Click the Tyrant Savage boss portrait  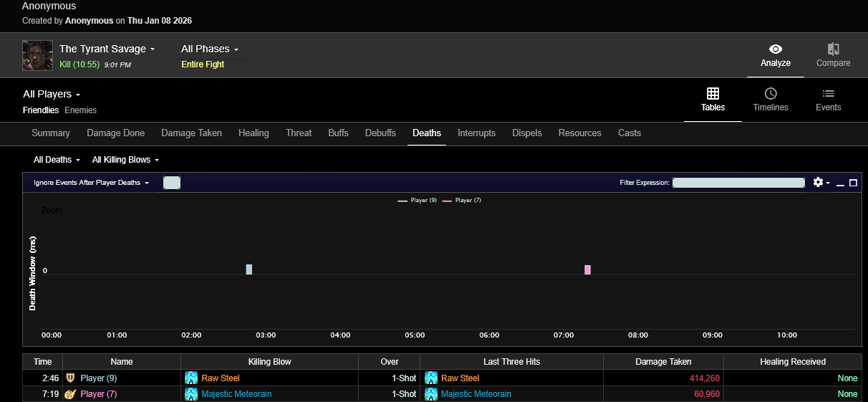pyautogui.click(x=37, y=55)
